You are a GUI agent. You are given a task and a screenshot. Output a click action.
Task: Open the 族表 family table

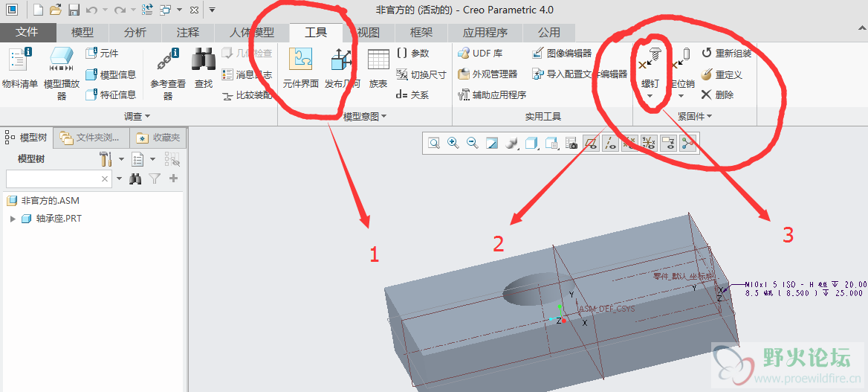(x=378, y=68)
